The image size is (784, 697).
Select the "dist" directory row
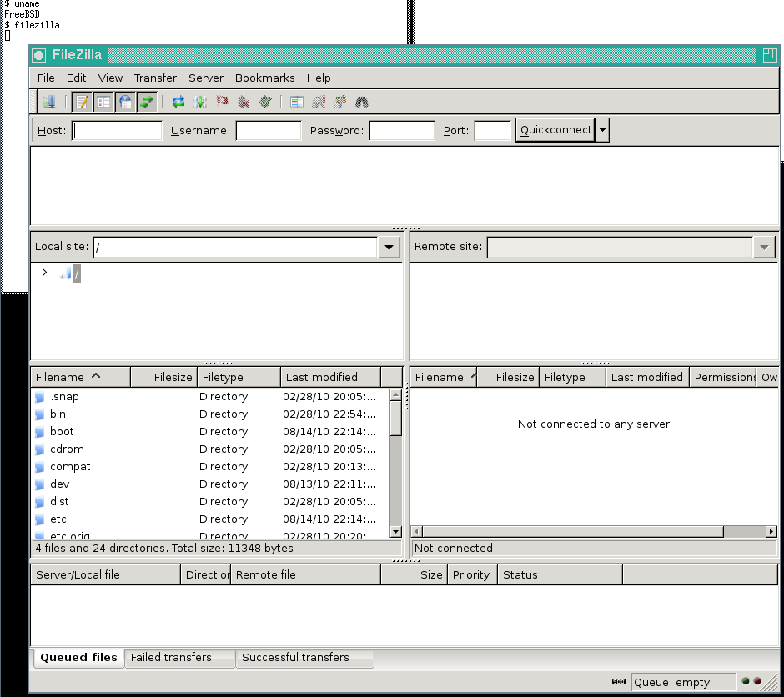[210, 501]
